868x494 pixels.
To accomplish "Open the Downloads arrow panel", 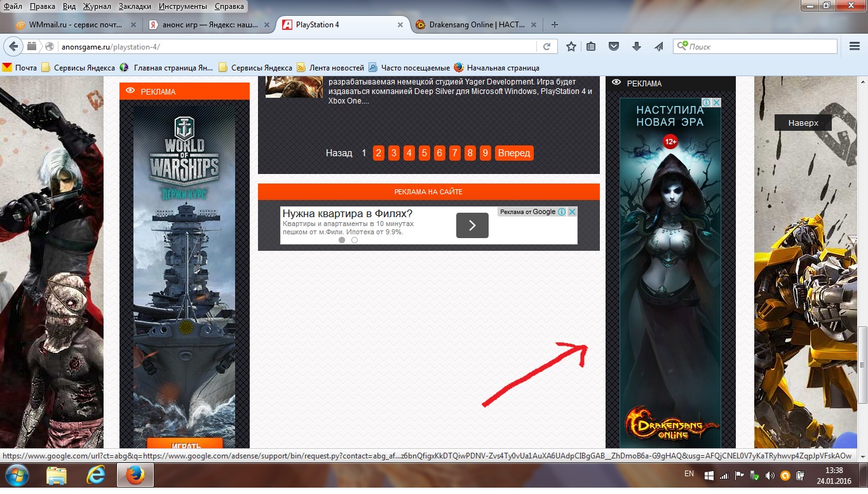I will pos(637,46).
